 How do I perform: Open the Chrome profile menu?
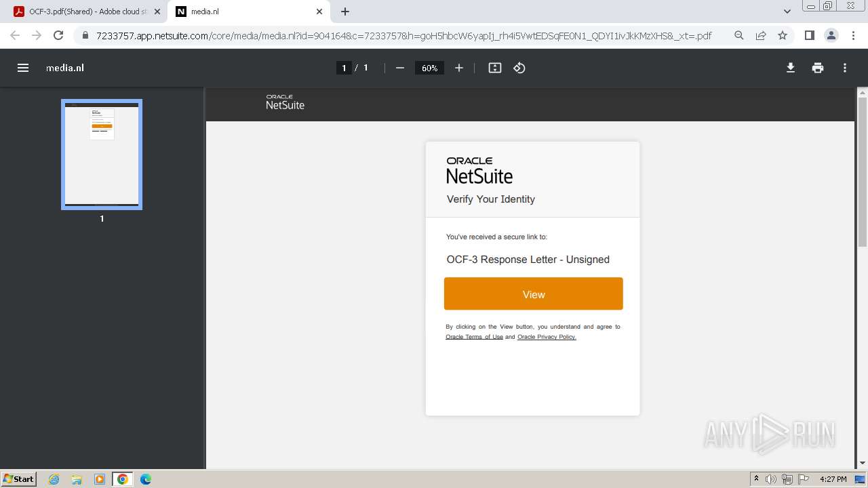click(x=831, y=35)
